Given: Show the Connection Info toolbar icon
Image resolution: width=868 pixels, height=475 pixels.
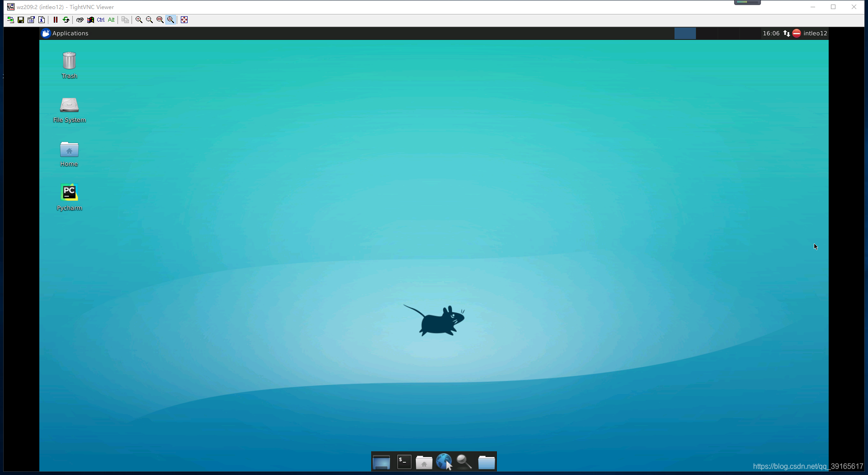Looking at the screenshot, I should (x=42, y=20).
